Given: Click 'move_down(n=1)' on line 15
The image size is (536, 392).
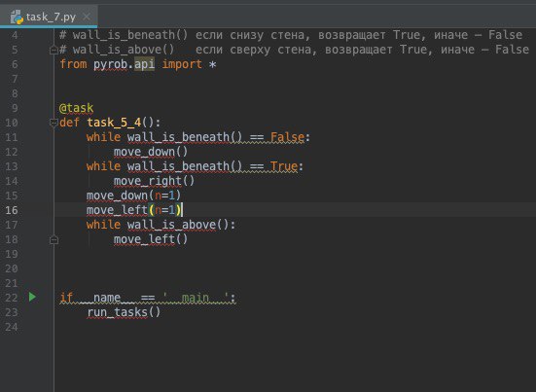Looking at the screenshot, I should pos(133,196).
